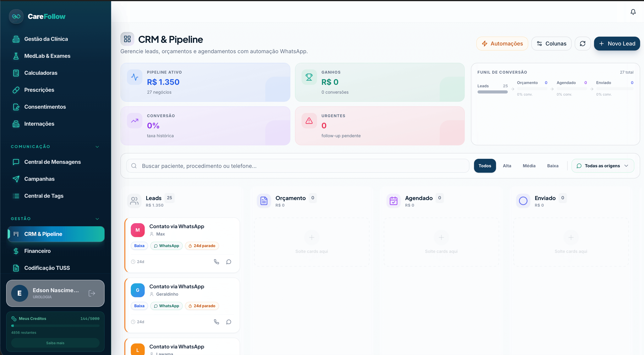This screenshot has width=644, height=355.
Task: Select the Todos priority filter
Action: click(485, 166)
